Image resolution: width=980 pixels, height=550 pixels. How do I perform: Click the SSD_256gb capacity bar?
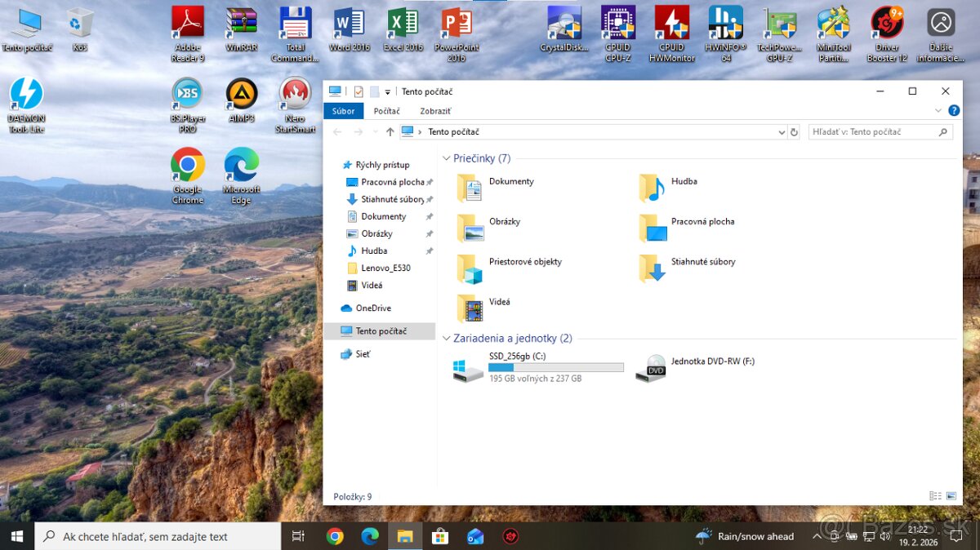pyautogui.click(x=555, y=367)
